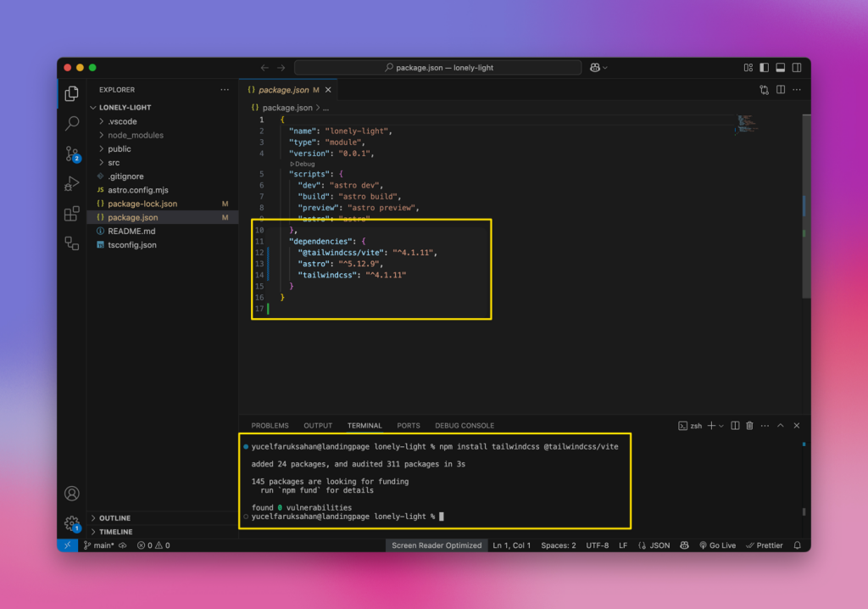Open Source Control view with badge
868x609 pixels.
pos(72,154)
